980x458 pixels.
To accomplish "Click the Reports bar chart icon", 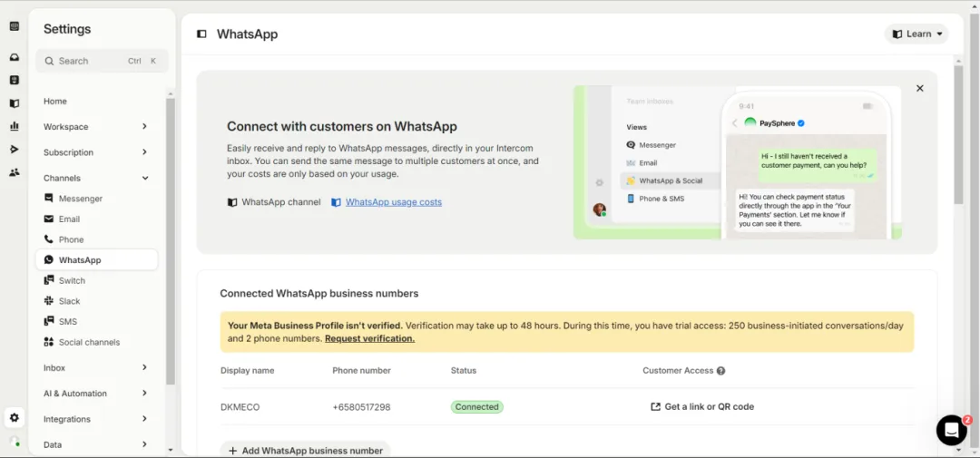I will coord(15,126).
